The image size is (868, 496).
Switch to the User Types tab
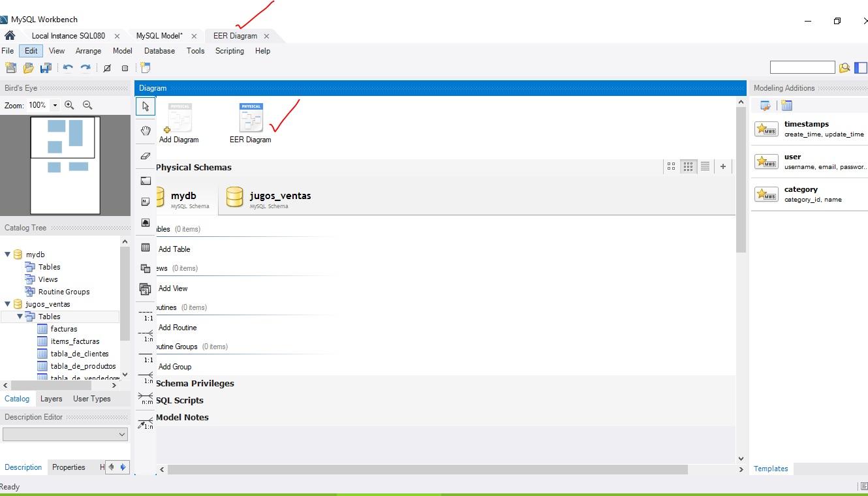(x=92, y=399)
